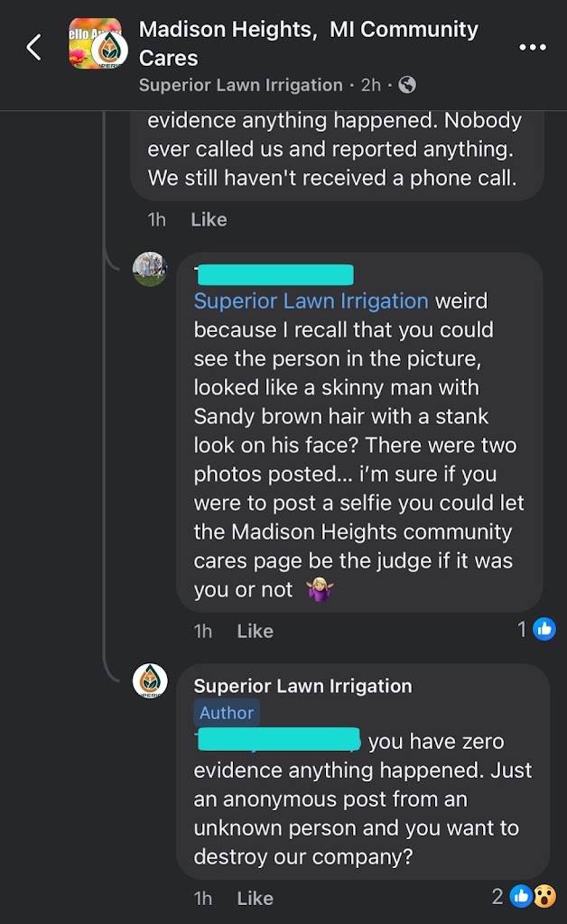Viewport: 567px width, 924px height.
Task: View the single thumbs-up reaction on comment
Action: tap(536, 629)
